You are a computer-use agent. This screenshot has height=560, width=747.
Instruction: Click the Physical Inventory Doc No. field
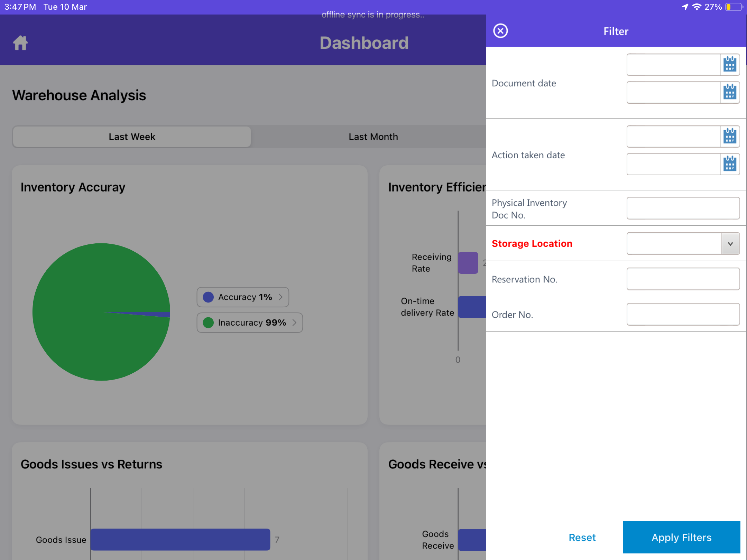[683, 208]
